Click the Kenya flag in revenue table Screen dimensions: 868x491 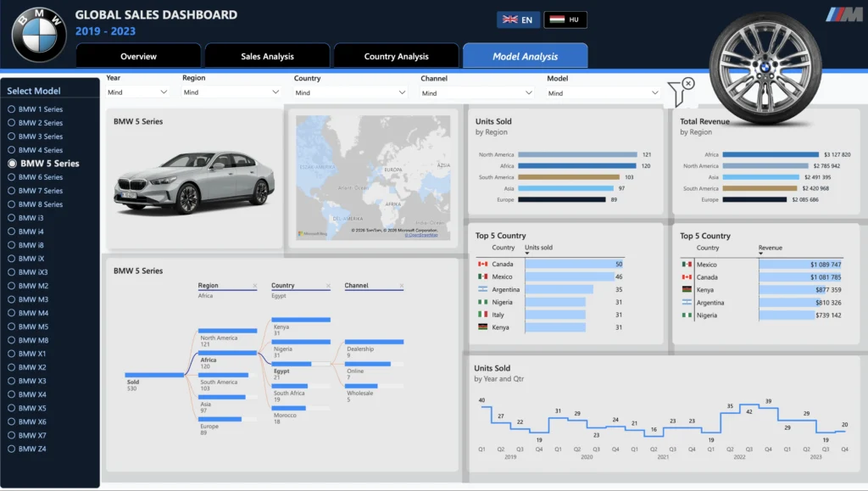687,289
